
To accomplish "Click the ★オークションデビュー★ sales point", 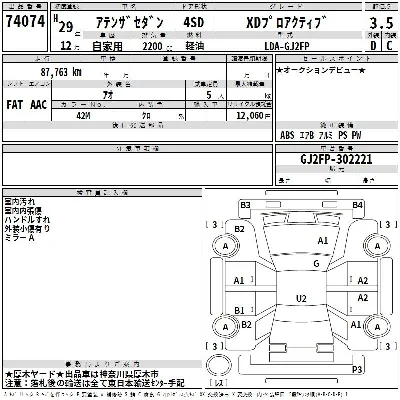I will point(321,70).
